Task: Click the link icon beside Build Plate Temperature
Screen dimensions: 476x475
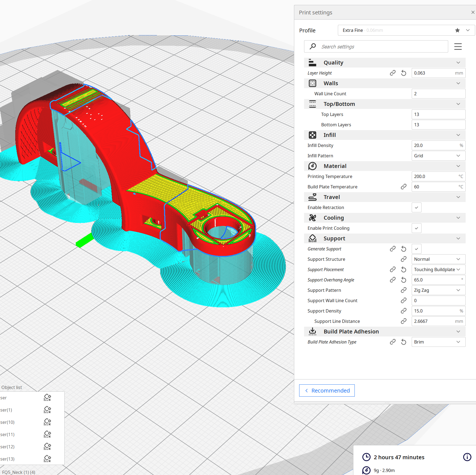Action: 404,187
